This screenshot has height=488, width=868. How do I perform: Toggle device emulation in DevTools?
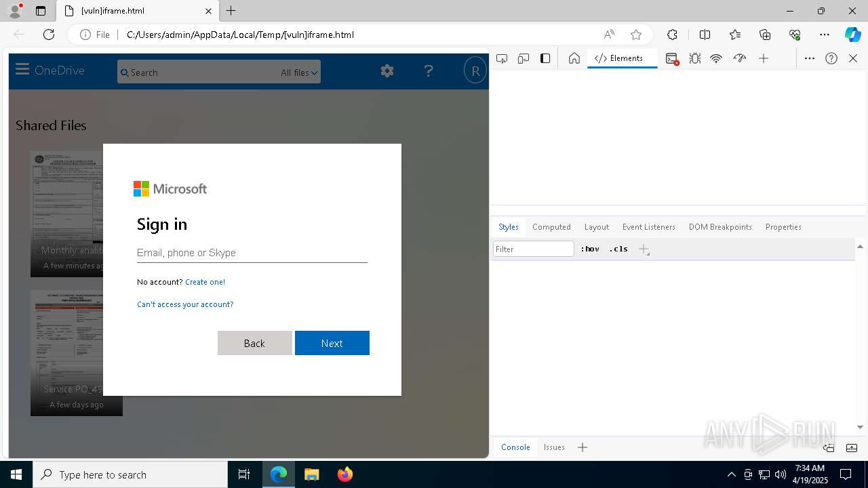tap(524, 58)
